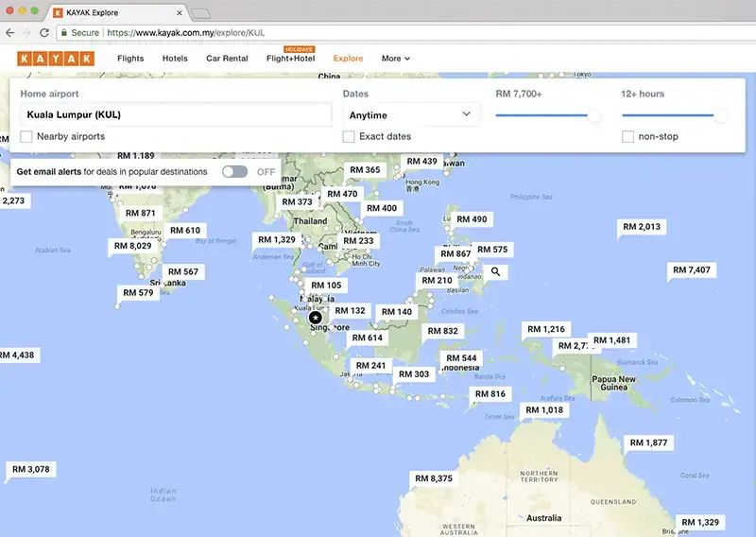Open a new browser tab

tap(200, 13)
